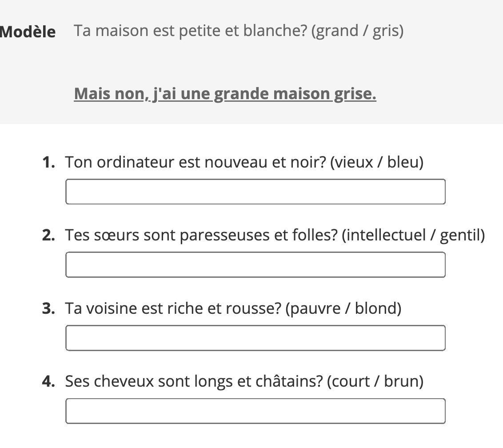The width and height of the screenshot is (503, 448).
Task: Click the "(vieux / bleu)" hint
Action: pyautogui.click(x=377, y=162)
